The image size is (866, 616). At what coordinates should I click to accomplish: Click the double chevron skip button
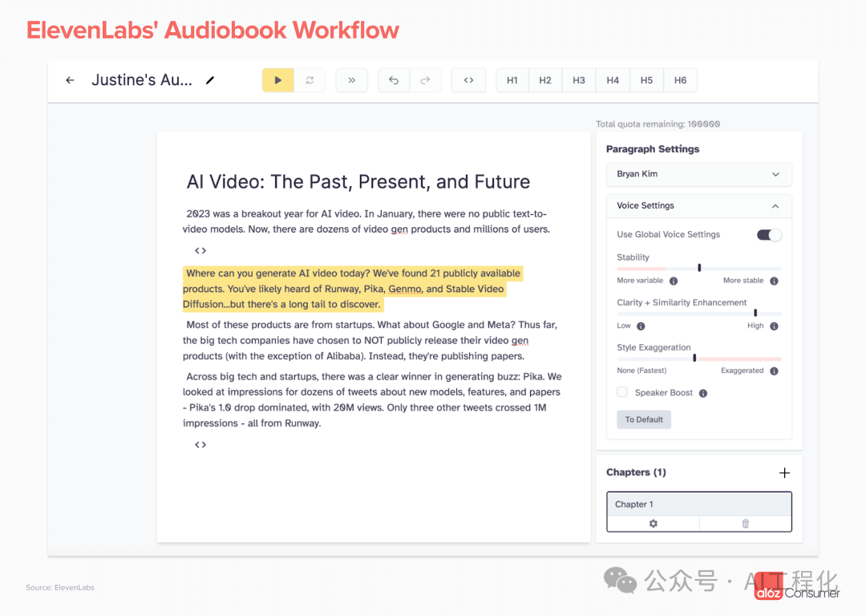[x=352, y=80]
